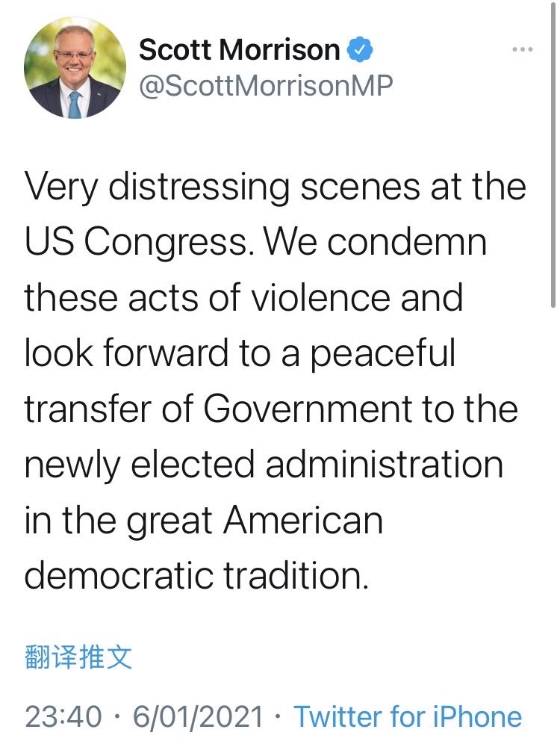Click the Twitter for iPhone source link

coord(408,716)
